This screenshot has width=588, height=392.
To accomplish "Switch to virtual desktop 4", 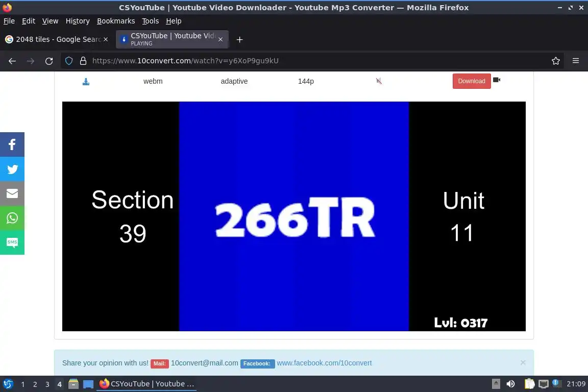I will 59,384.
